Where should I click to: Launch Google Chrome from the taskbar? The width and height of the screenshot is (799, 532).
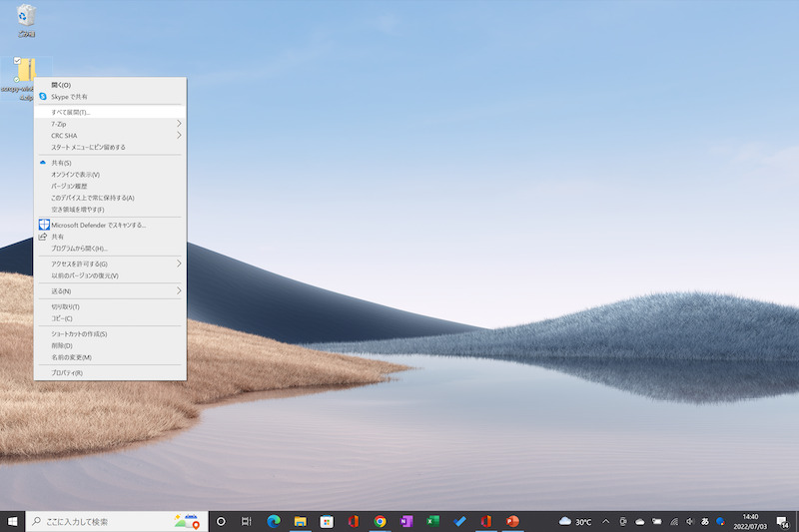click(380, 521)
